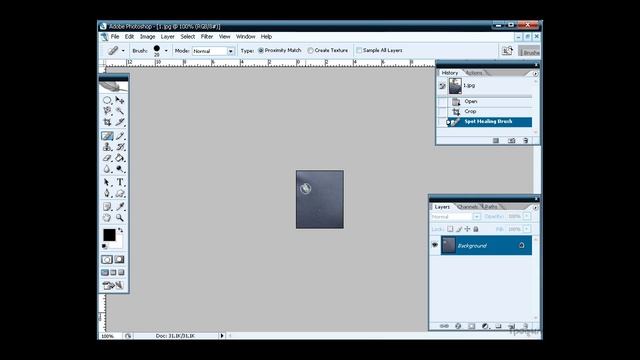Select the Lasso tool
The height and width of the screenshot is (360, 640).
click(107, 111)
